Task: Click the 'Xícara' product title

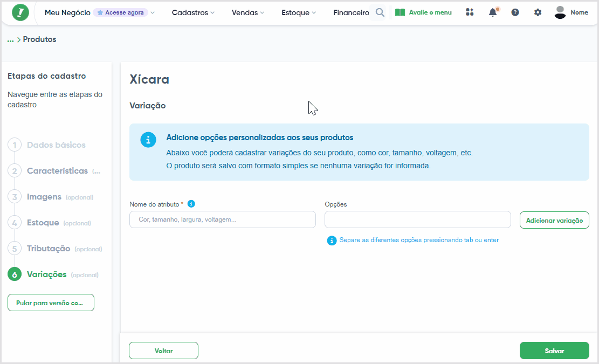Action: [x=149, y=79]
